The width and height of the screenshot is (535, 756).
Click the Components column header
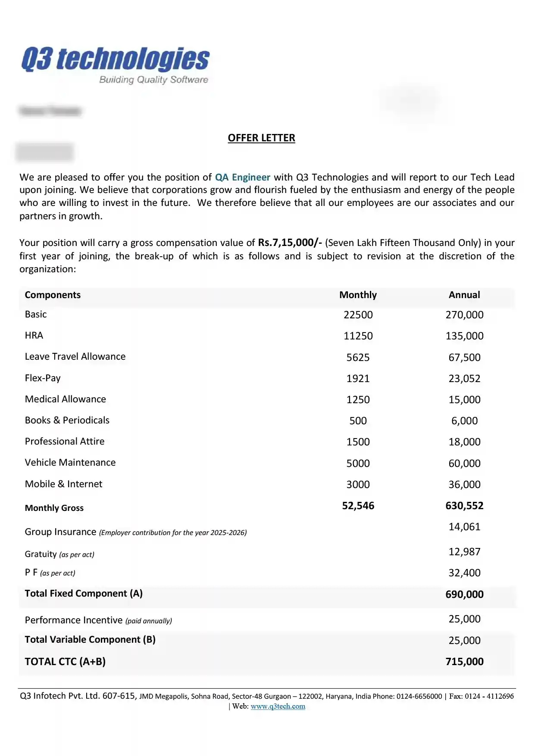coord(53,295)
